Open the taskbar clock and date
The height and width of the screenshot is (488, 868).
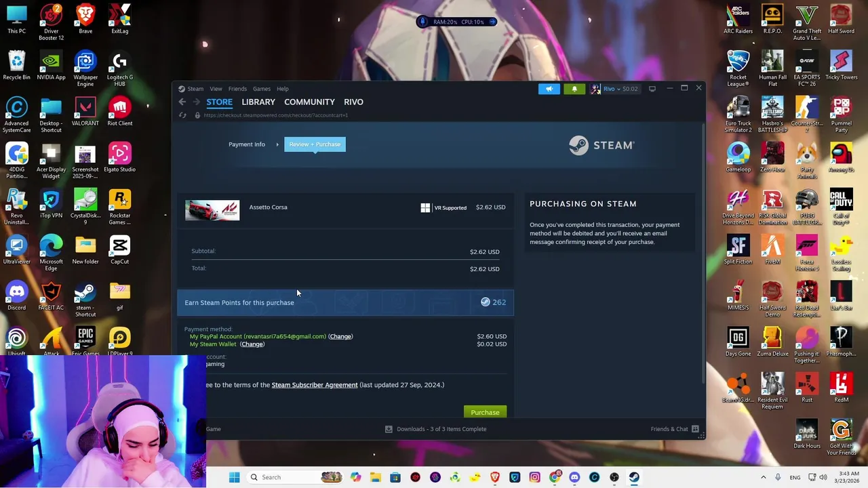849,477
